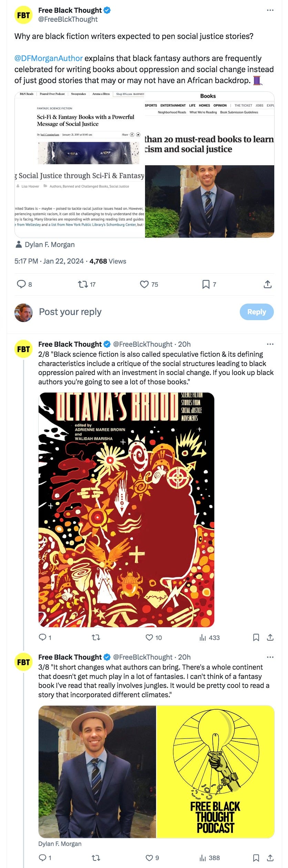Open the Dylan F. Morgan tagged person link

coord(50,245)
